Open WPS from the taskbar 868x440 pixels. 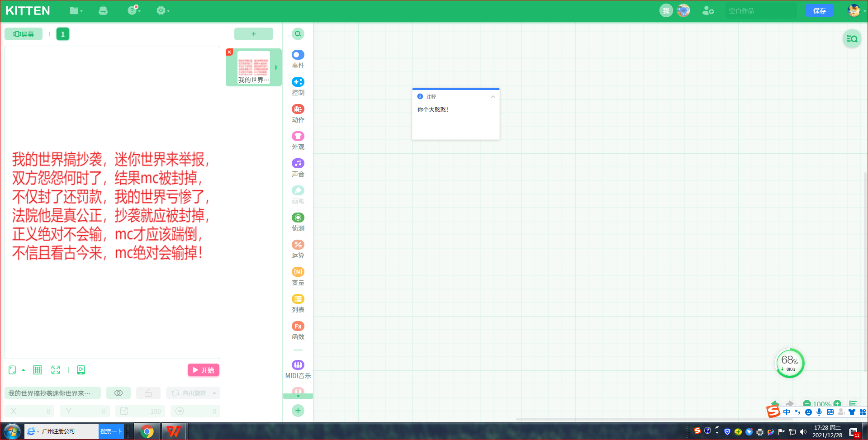(x=173, y=431)
